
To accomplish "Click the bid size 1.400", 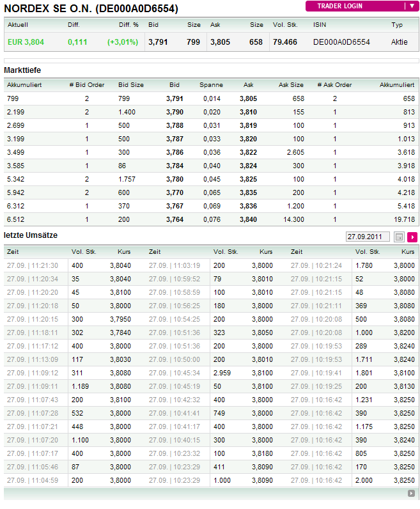I will tap(127, 112).
